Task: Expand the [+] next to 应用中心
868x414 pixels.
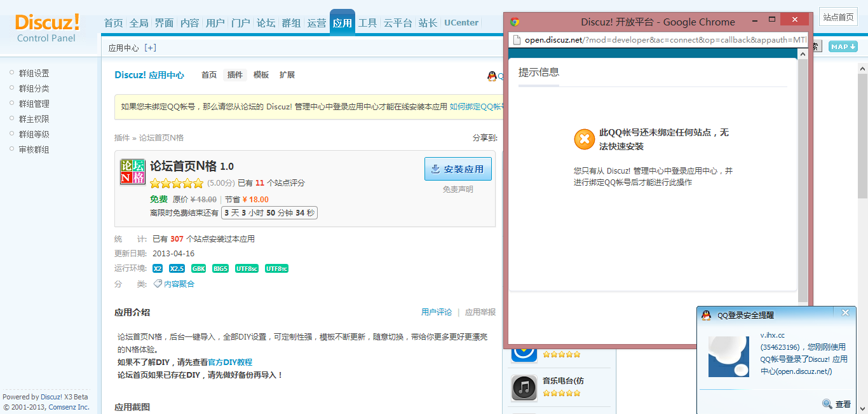Action: (x=150, y=48)
